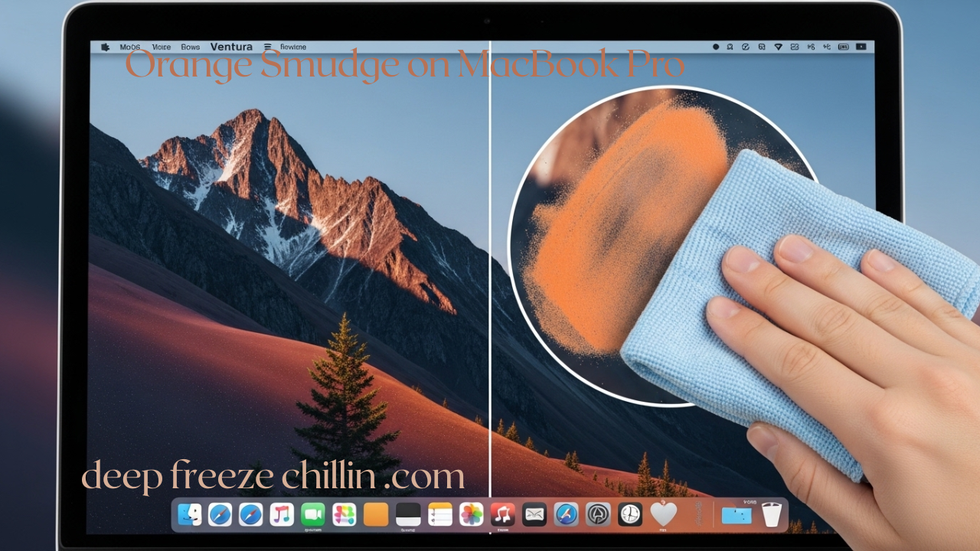
Task: Open the Music app in the Dock
Action: pos(280,514)
